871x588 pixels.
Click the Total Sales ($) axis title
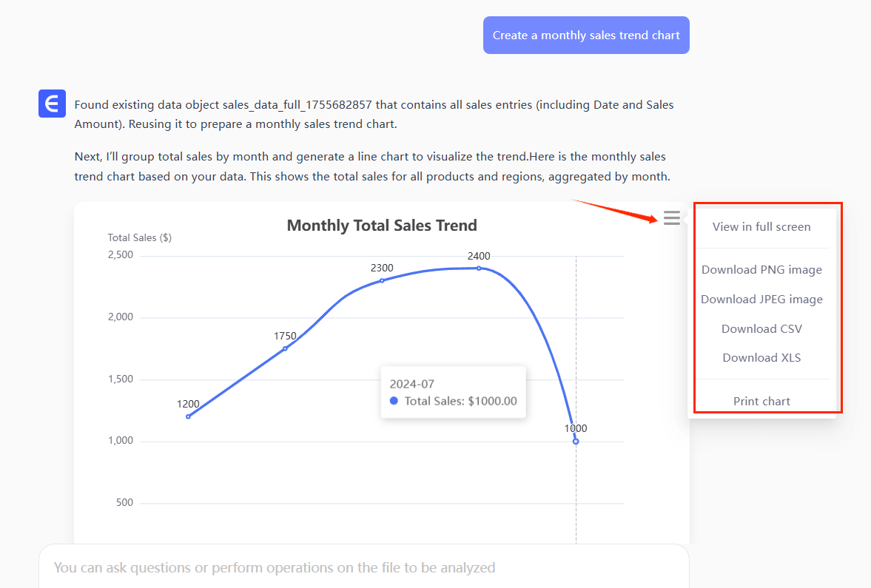pyautogui.click(x=140, y=238)
